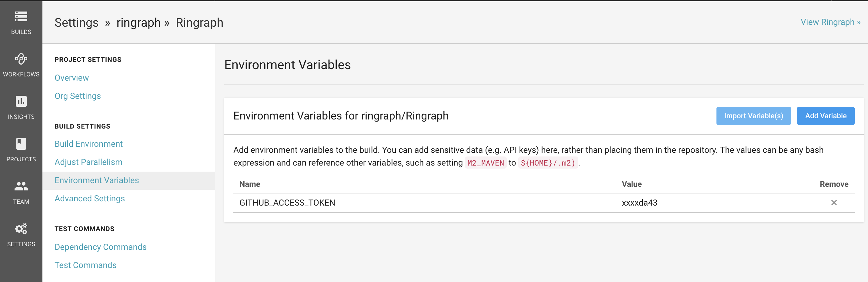Open the Test Commands link
This screenshot has height=282, width=868.
coord(85,265)
